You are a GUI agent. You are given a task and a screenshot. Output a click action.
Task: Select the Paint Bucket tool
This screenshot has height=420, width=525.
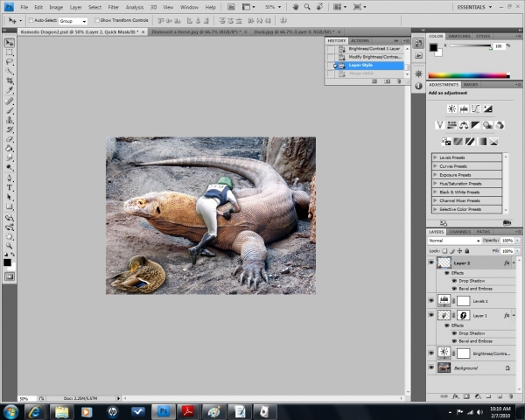coord(10,149)
